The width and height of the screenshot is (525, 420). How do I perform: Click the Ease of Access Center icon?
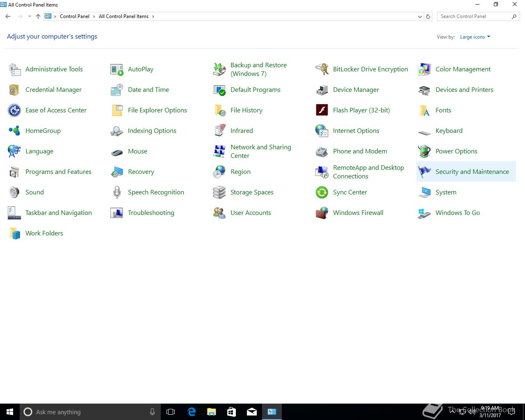click(x=14, y=110)
